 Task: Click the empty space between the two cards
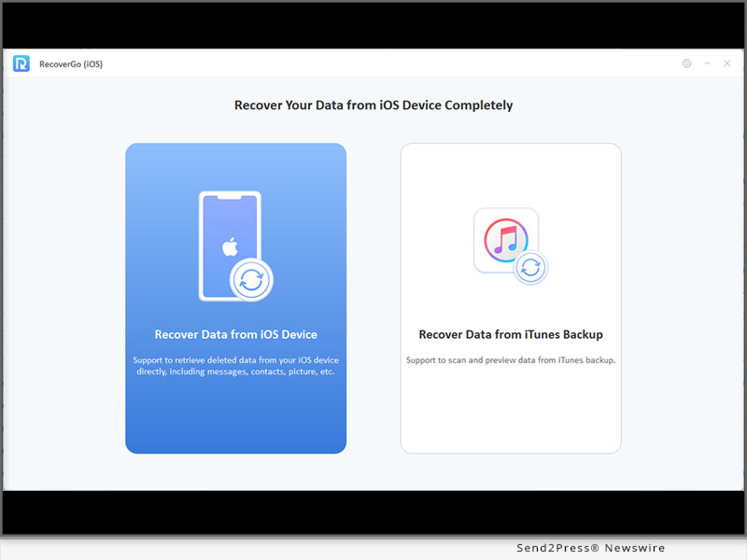pos(373,299)
